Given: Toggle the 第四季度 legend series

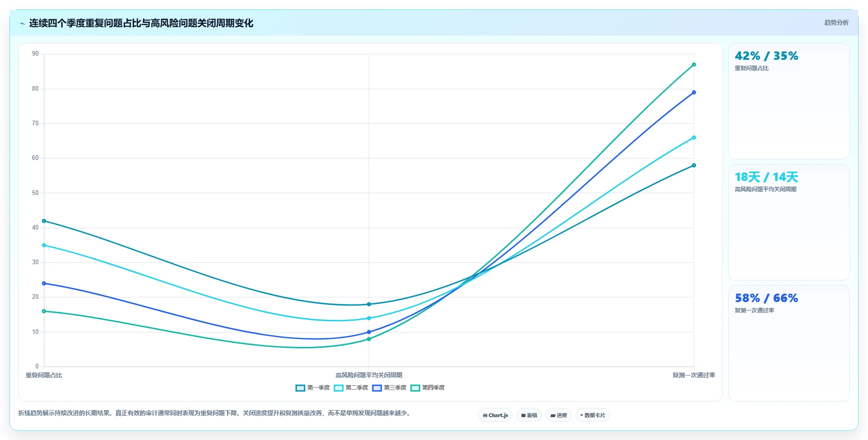Looking at the screenshot, I should click(427, 388).
